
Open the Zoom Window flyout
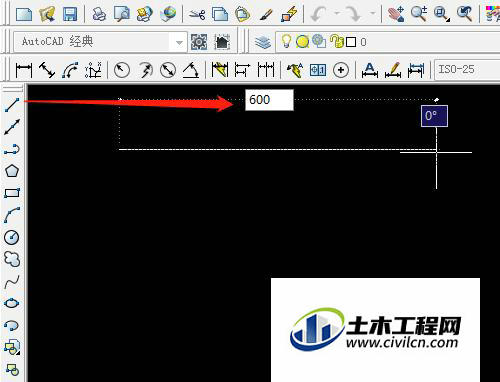point(442,14)
